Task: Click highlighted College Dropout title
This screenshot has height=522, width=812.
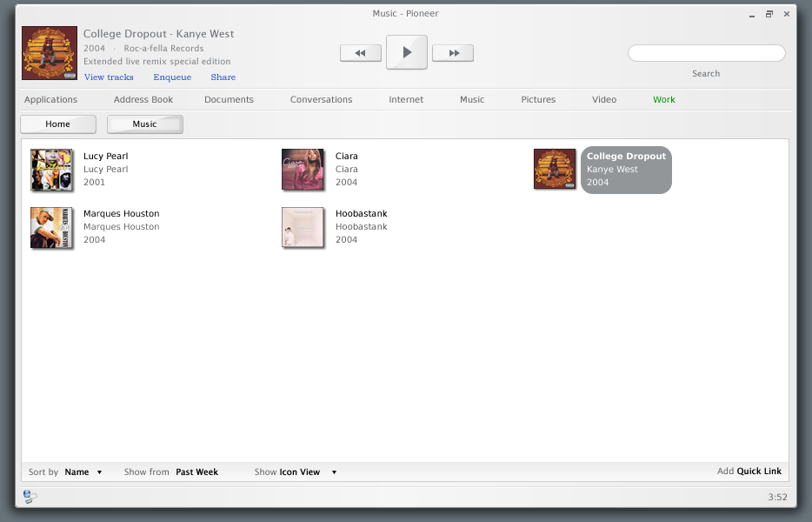Action: pyautogui.click(x=626, y=156)
